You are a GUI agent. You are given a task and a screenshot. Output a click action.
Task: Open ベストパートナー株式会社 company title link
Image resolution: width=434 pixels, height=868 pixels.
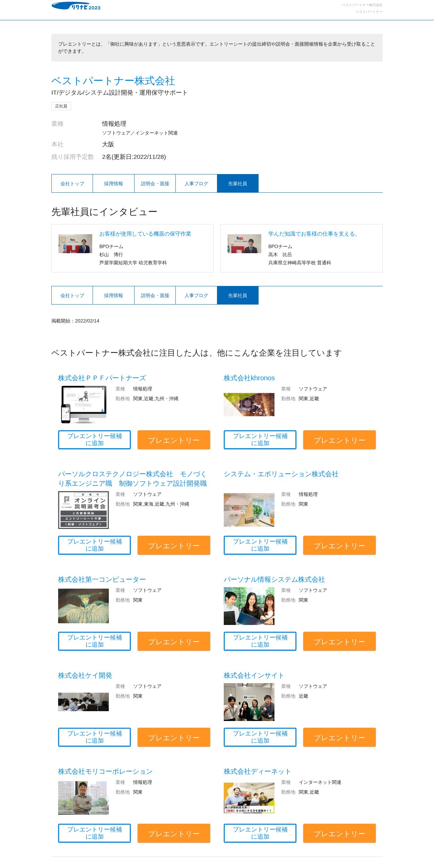click(x=113, y=81)
